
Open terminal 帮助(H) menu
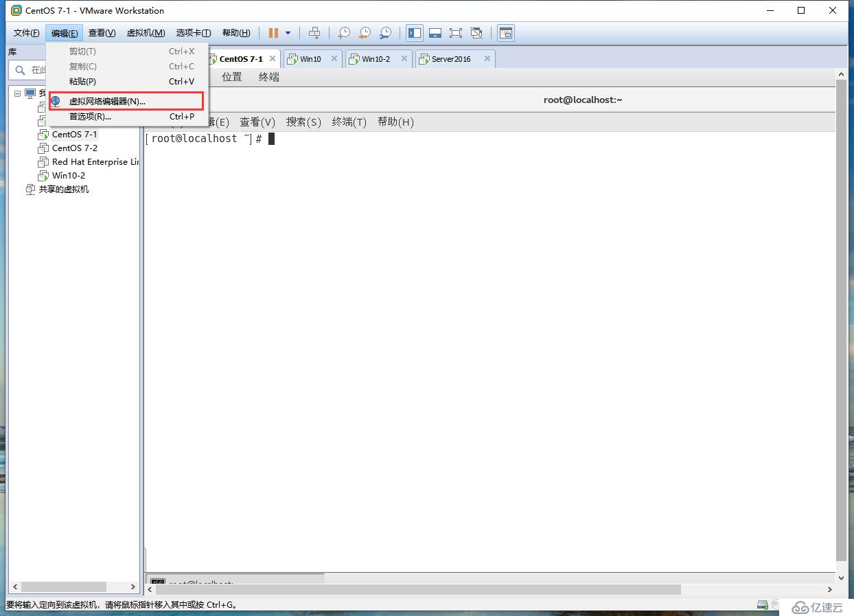[396, 122]
